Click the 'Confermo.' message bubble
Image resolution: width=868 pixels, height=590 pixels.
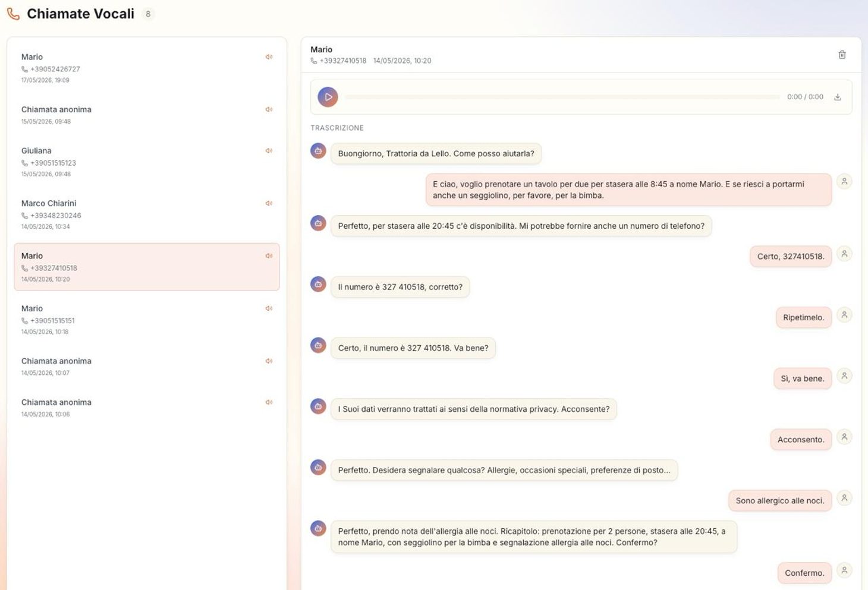(804, 573)
